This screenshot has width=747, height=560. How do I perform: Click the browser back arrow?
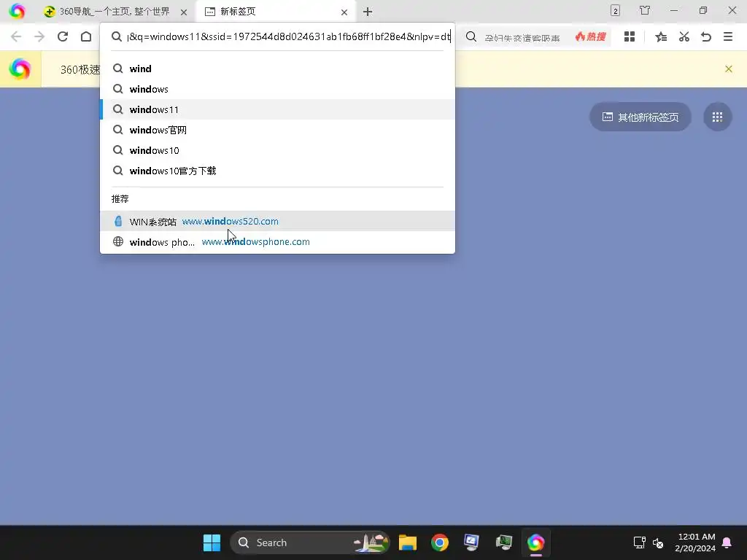pyautogui.click(x=16, y=36)
